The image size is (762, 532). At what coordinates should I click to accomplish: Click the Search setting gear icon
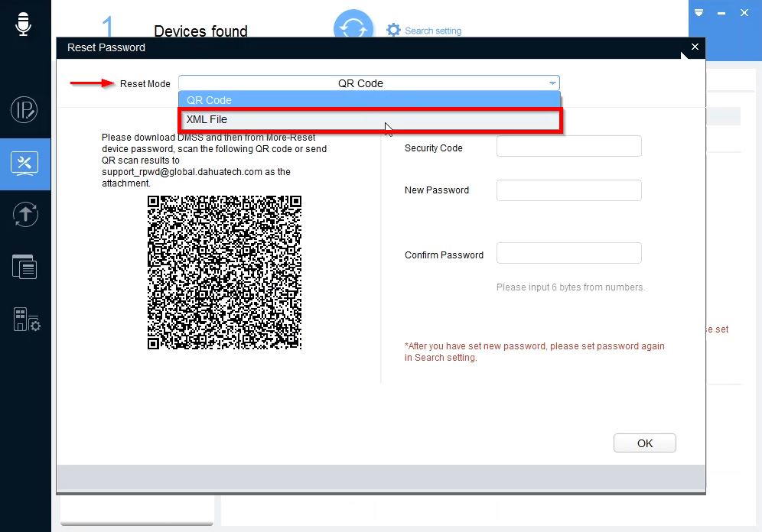[x=393, y=30]
